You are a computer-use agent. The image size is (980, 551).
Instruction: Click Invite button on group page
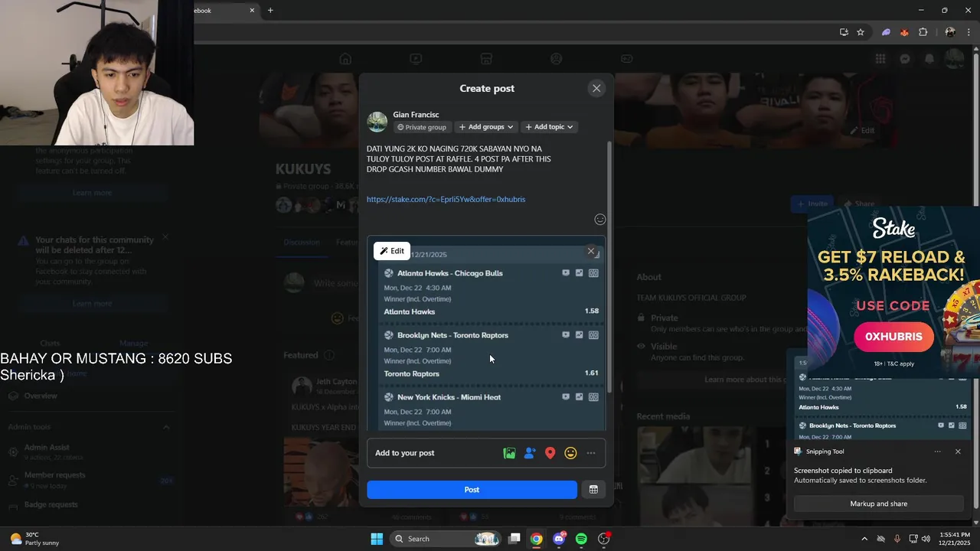[x=813, y=204]
